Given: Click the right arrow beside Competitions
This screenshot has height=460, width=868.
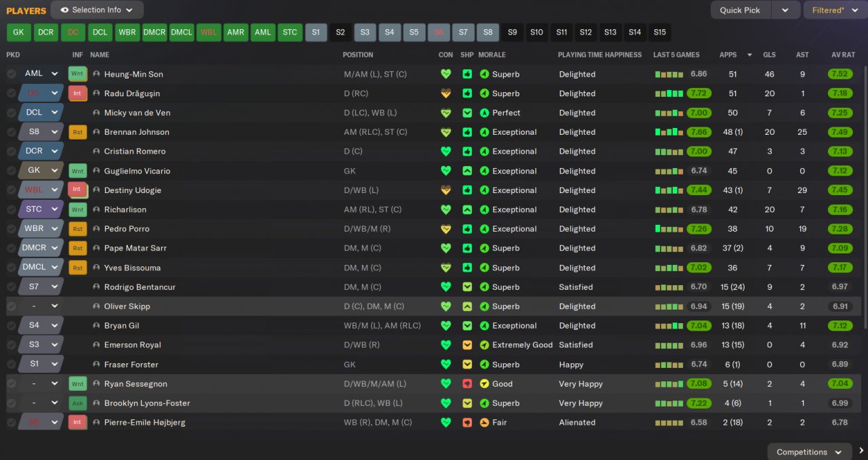Looking at the screenshot, I should (861, 451).
